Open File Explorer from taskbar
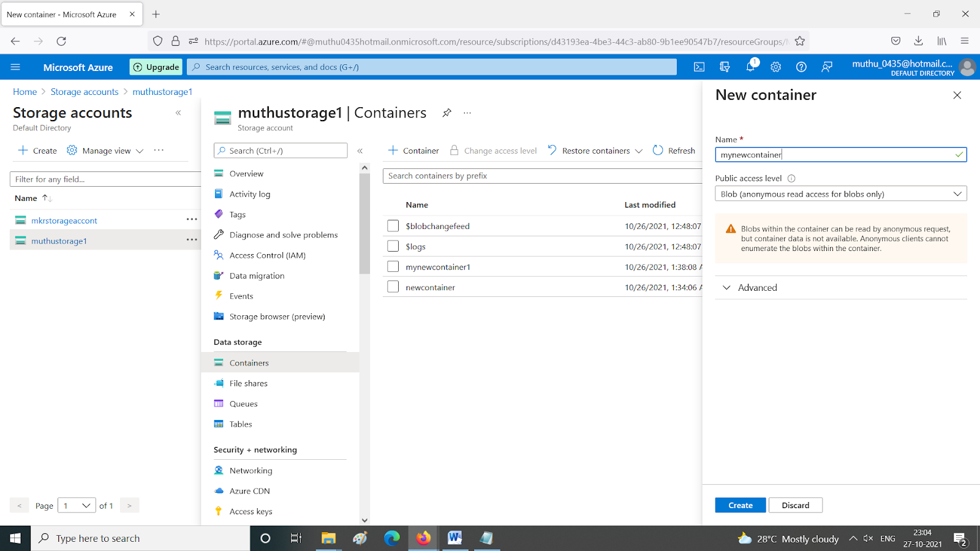This screenshot has width=980, height=551. click(328, 538)
